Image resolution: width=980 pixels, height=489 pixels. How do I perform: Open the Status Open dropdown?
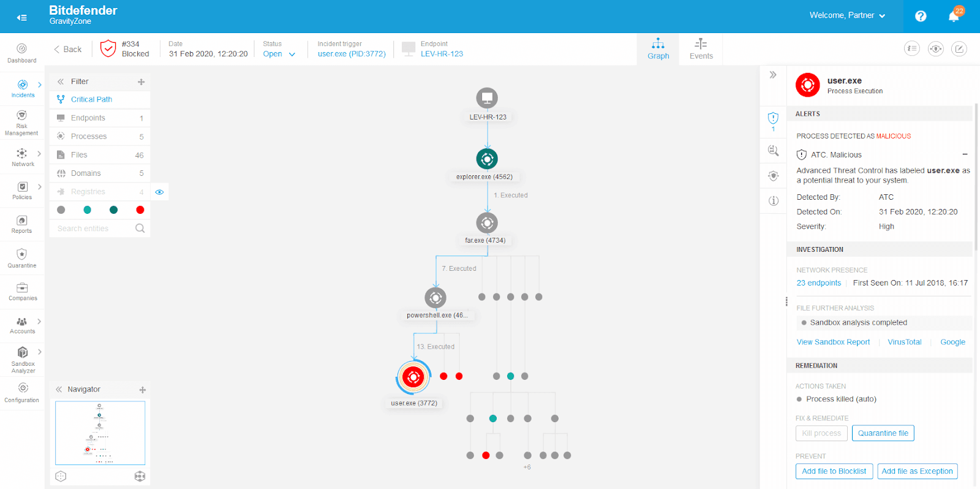[279, 54]
